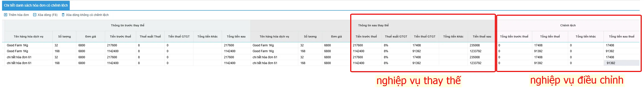Image resolution: width=644 pixels, height=95 pixels.
Task: Click highlighted 91392 cell under Tổng tiền sau thuế
Action: coord(622,63)
